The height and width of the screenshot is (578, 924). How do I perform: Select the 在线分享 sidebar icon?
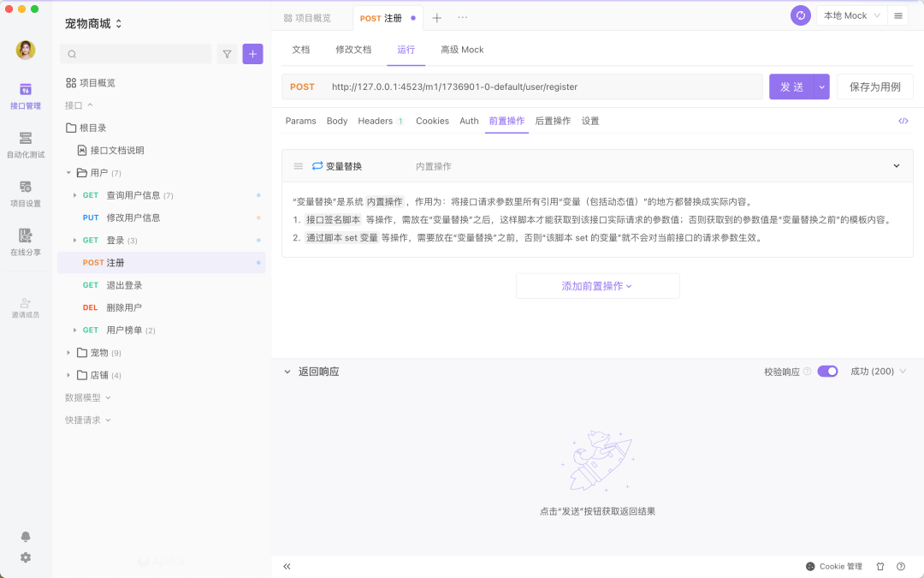point(26,241)
